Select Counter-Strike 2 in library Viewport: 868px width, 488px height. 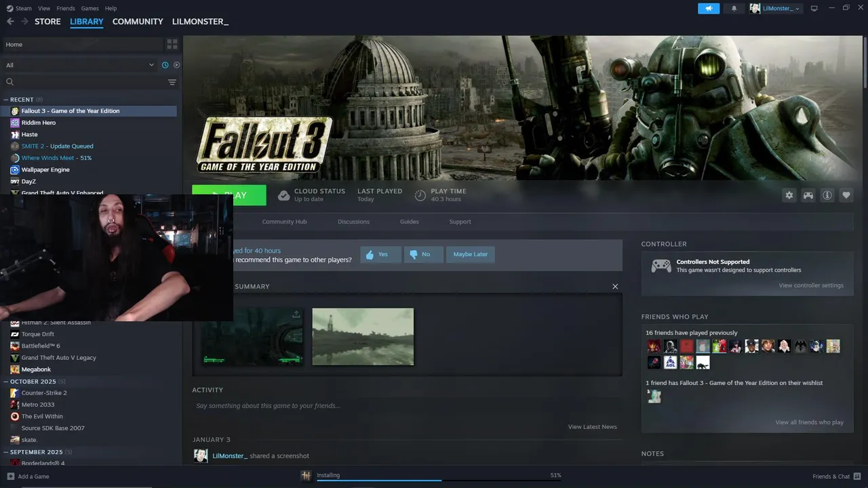tap(44, 393)
